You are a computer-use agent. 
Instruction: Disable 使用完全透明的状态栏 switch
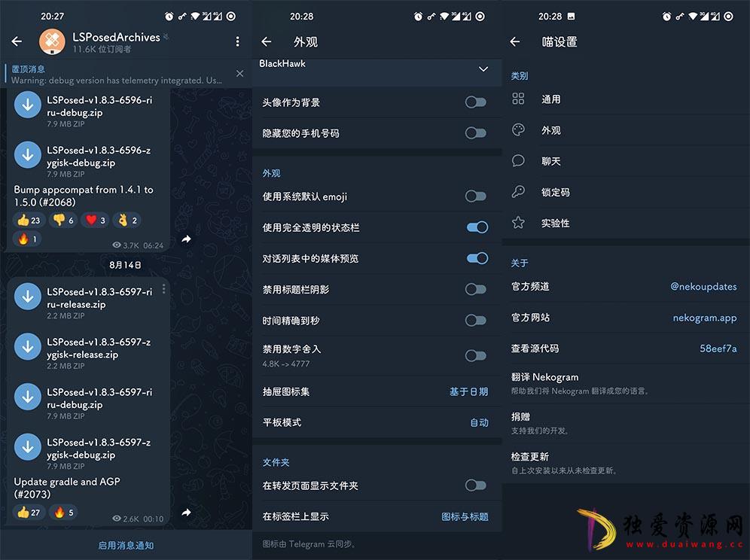pos(477,227)
